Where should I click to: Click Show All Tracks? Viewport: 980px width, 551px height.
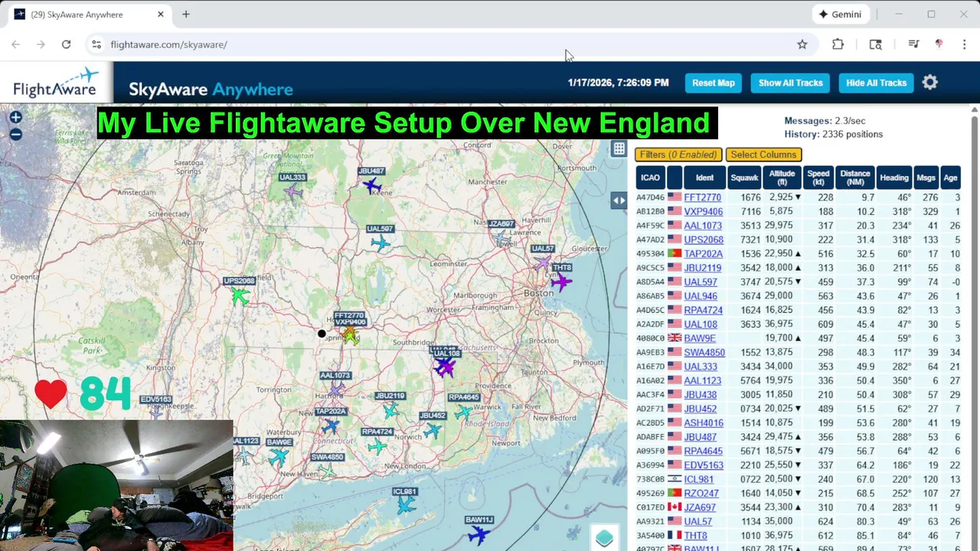point(790,83)
